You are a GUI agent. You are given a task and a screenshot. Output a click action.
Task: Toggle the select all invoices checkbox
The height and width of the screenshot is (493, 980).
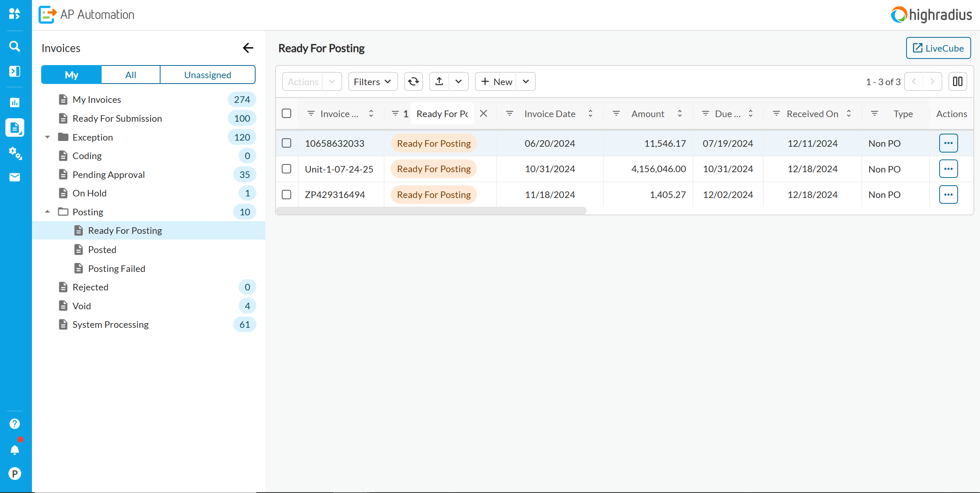[x=286, y=114]
